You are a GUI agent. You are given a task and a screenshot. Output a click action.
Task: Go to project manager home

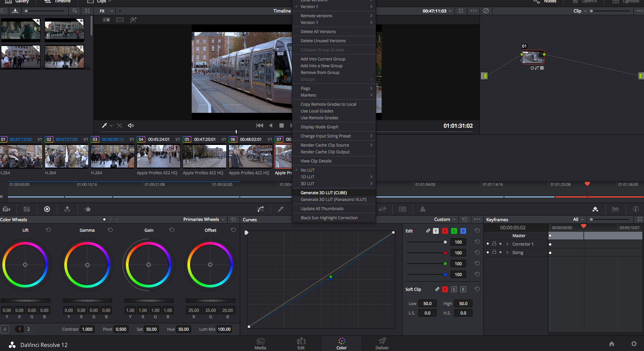pyautogui.click(x=612, y=344)
